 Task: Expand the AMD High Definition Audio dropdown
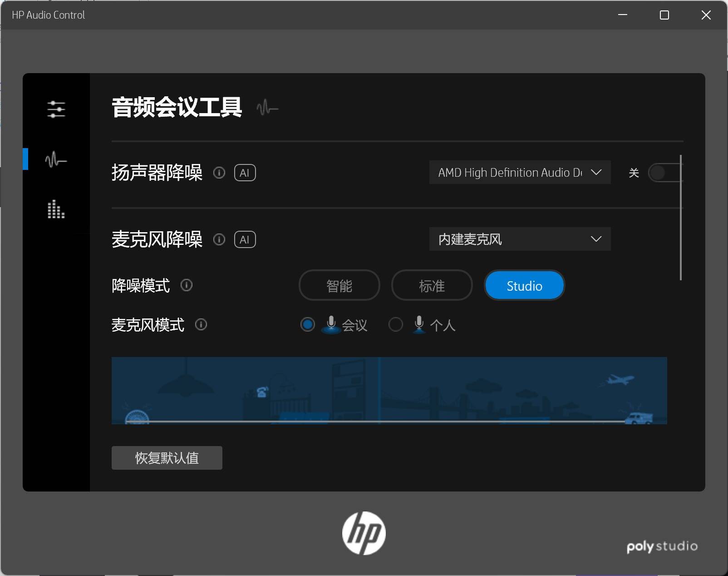[x=520, y=172]
